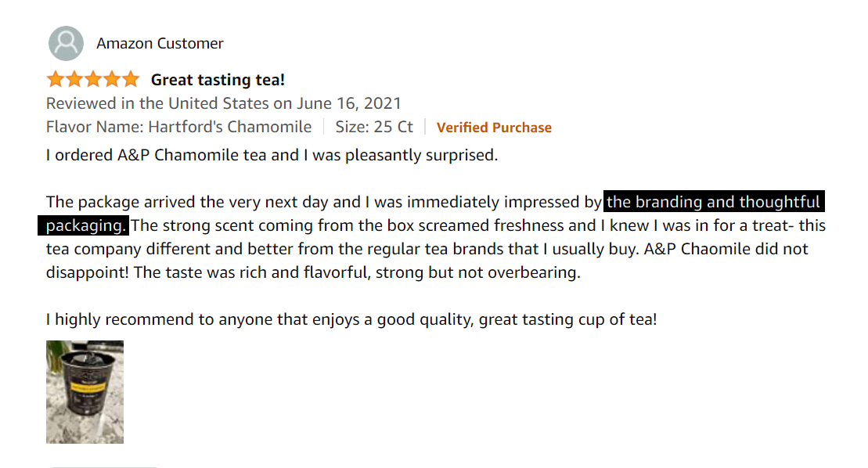Screen dimensions: 868x468
Task: Click the Flavor Name: Hartford's Chamomile text
Action: [178, 127]
